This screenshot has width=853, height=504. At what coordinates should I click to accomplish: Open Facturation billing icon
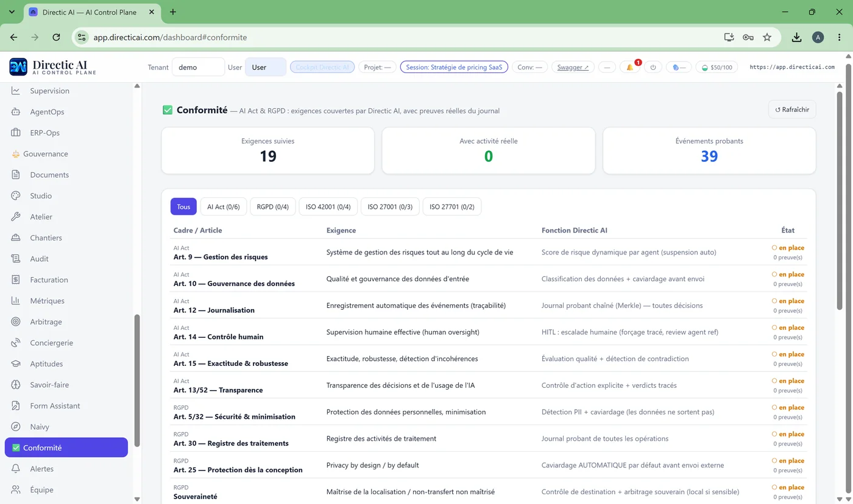tap(16, 280)
